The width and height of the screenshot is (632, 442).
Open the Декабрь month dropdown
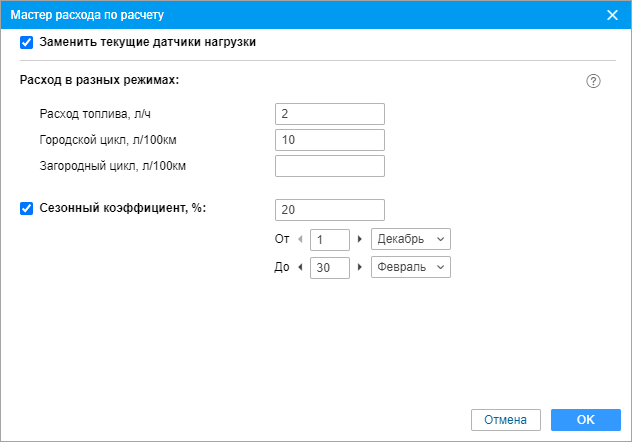tap(411, 240)
